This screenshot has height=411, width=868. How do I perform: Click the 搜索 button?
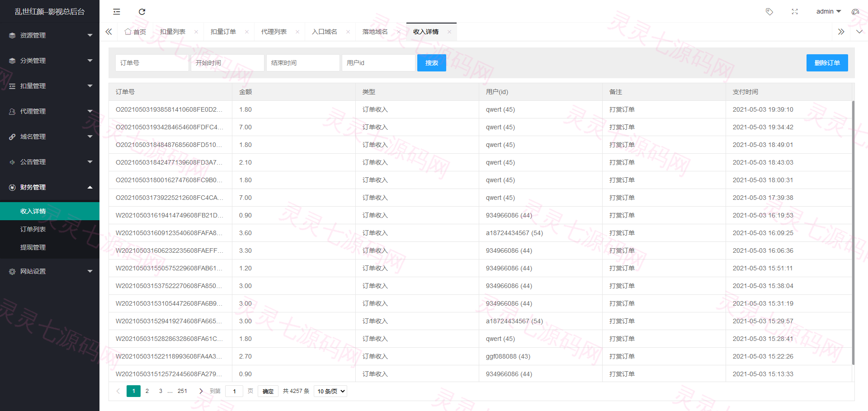(432, 63)
